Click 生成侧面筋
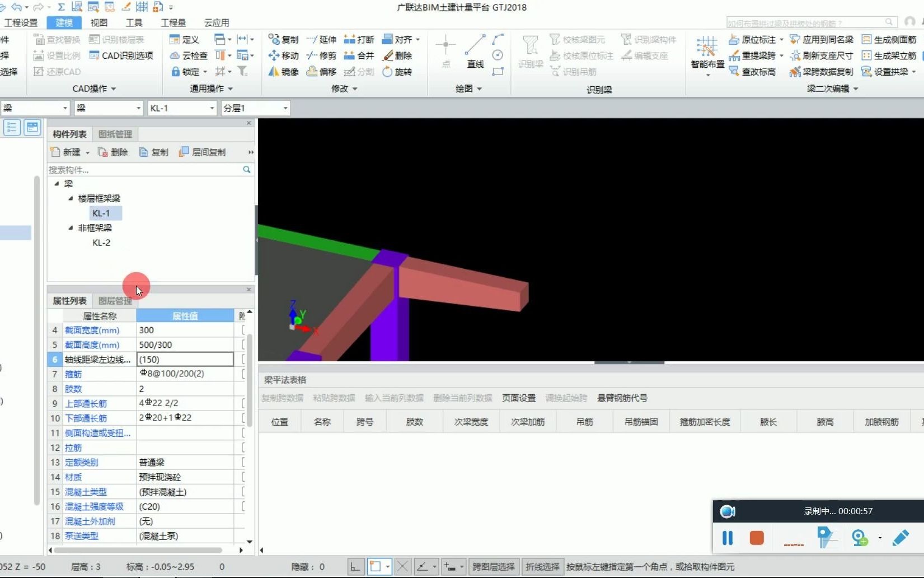Screen dimensions: 924x578 (889, 39)
